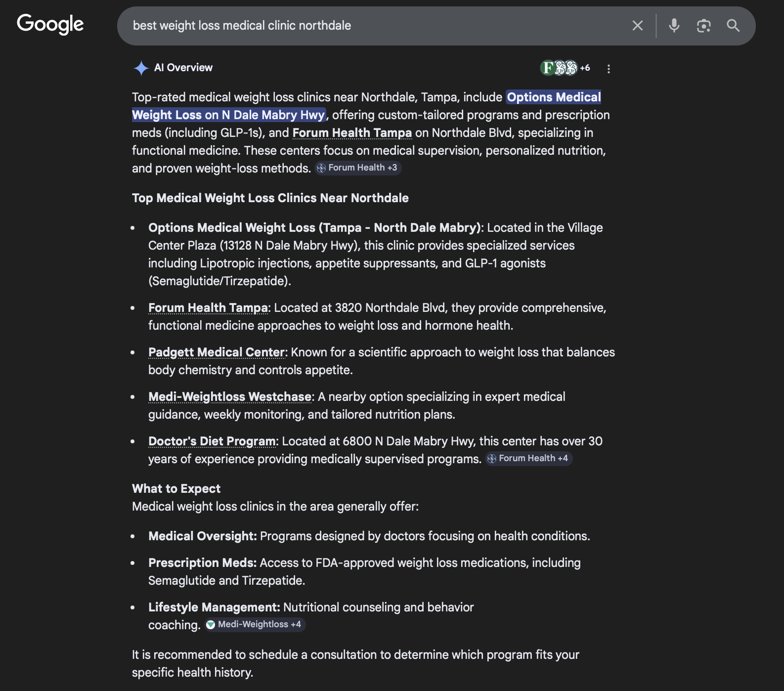784x691 pixels.
Task: Click the AI Overview sparkle icon
Action: coord(141,68)
